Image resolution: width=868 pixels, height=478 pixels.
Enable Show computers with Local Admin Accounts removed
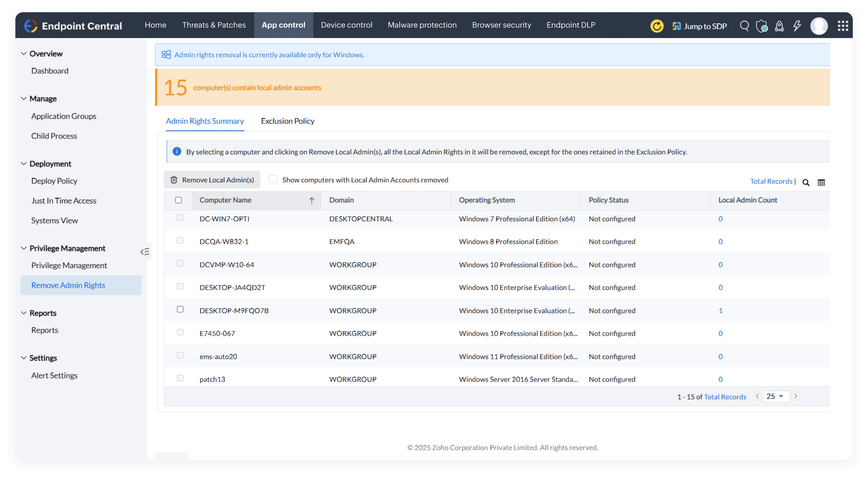pyautogui.click(x=273, y=179)
